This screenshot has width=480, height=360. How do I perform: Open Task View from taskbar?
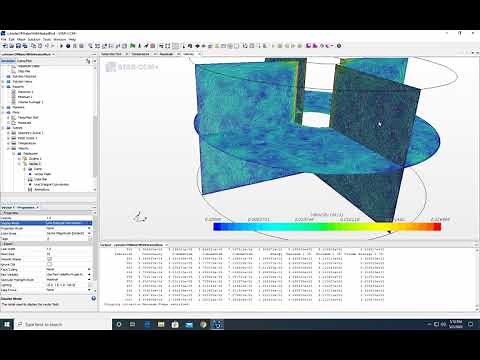click(x=132, y=324)
